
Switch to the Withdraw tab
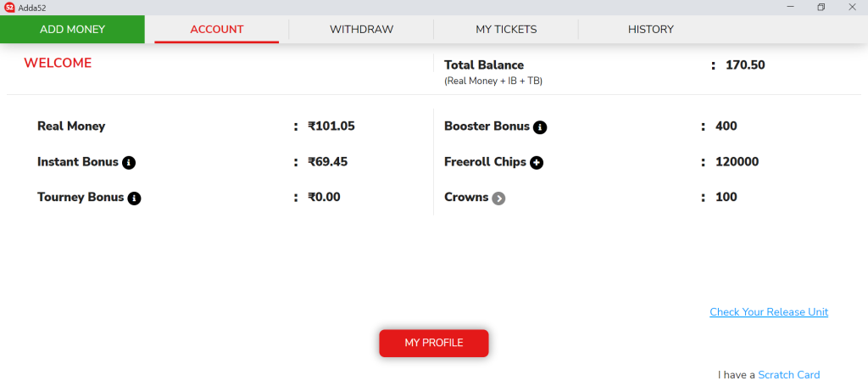click(361, 30)
